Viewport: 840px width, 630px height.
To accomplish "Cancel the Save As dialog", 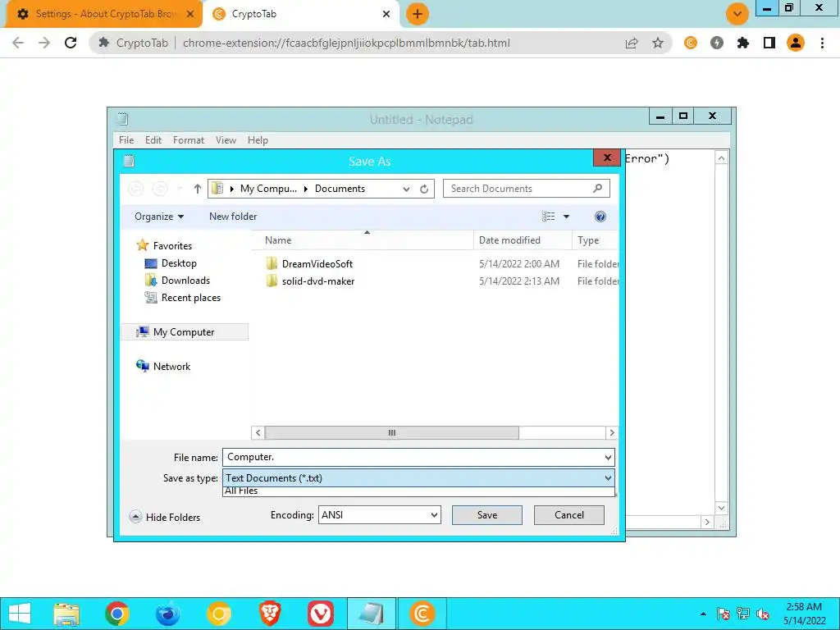I will coord(569,515).
